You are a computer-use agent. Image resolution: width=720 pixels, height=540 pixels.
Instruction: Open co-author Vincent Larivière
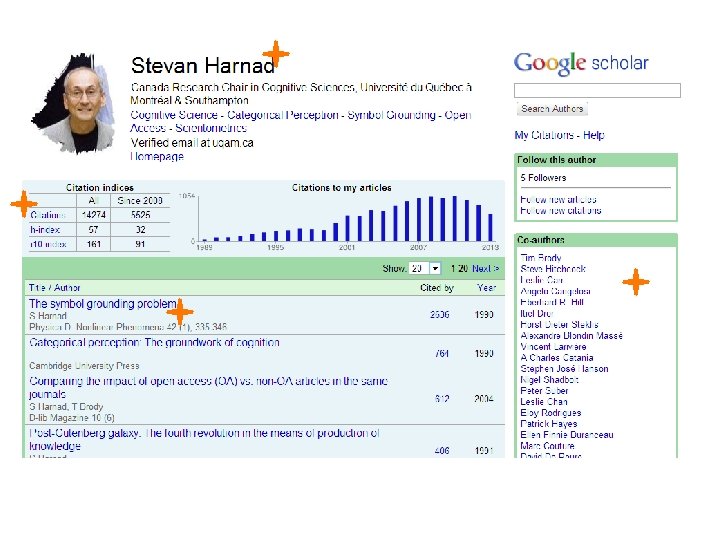tap(553, 347)
